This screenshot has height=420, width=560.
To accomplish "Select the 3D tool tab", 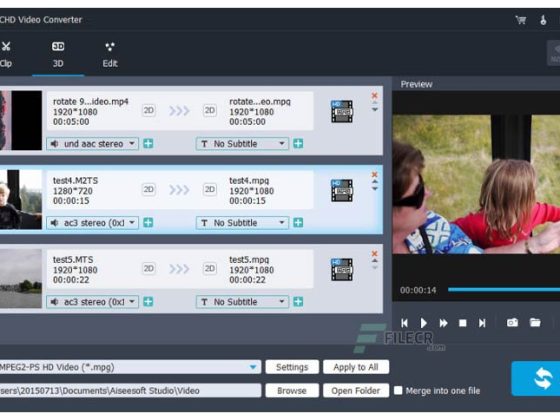I will tap(58, 54).
